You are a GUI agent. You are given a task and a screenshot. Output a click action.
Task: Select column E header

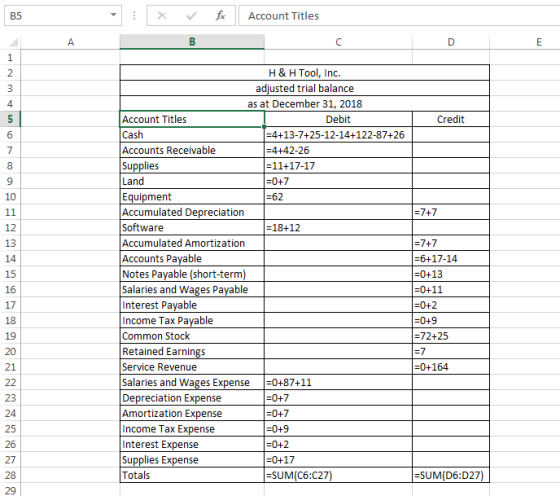click(525, 42)
